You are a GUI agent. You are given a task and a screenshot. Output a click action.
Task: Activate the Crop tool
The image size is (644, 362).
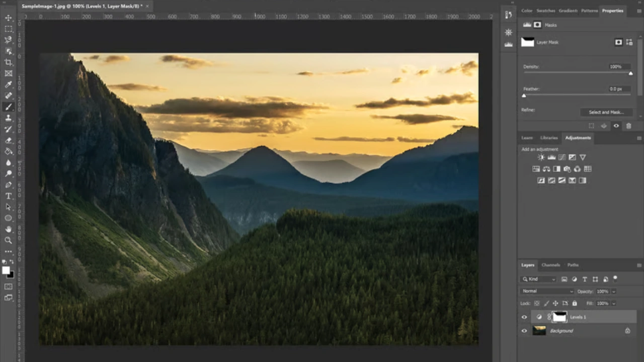tap(8, 62)
